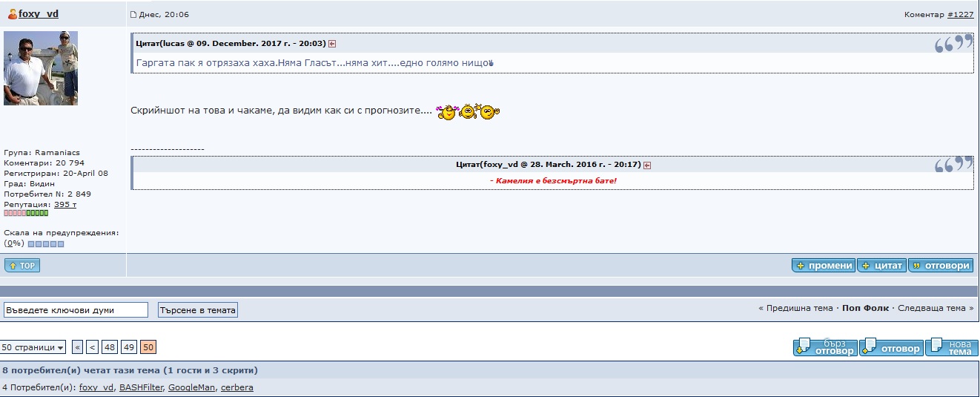Click the цитат quote button
The height and width of the screenshot is (397, 980).
point(881,266)
